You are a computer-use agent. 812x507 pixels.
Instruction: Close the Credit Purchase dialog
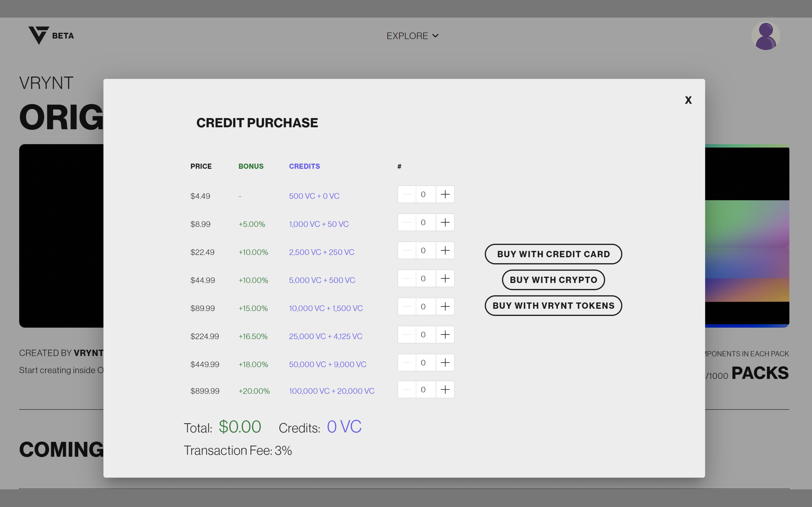(x=688, y=100)
